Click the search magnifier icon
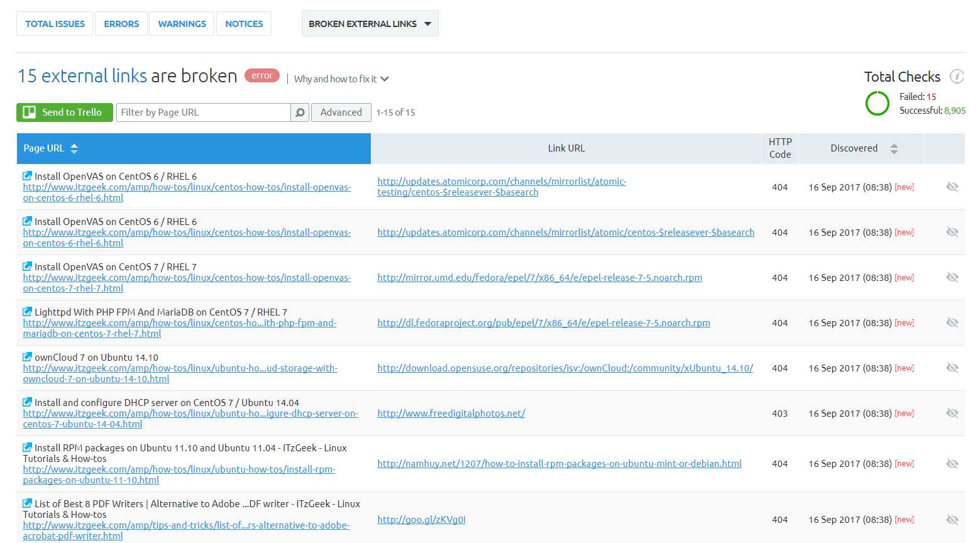Viewport: 980px width, 543px height. pyautogui.click(x=300, y=112)
